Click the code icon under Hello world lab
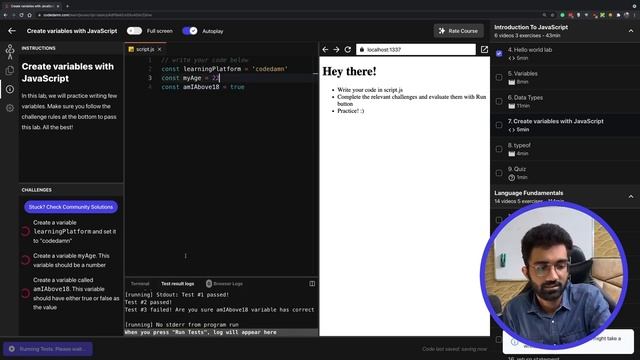 [x=511, y=58]
